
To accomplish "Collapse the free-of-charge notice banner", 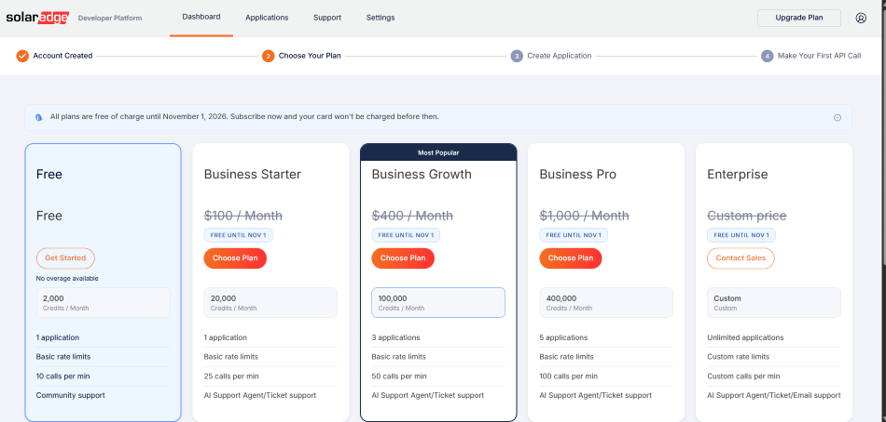I will click(837, 118).
